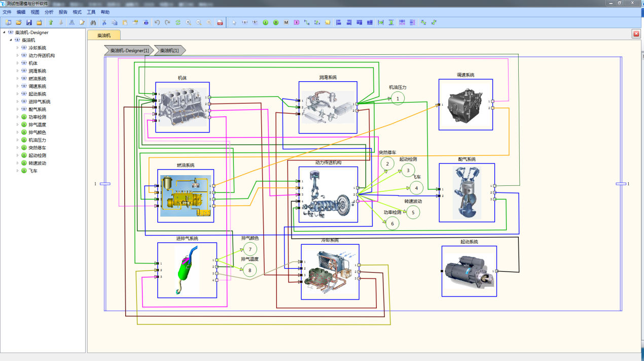644x361 pixels.
Task: Click the PDF export icon
Action: 220,22
